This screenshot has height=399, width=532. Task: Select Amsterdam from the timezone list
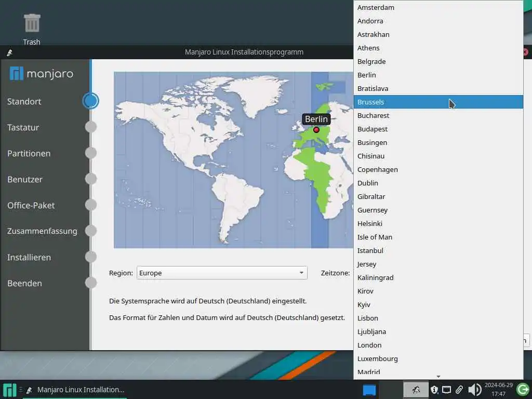tap(438, 7)
